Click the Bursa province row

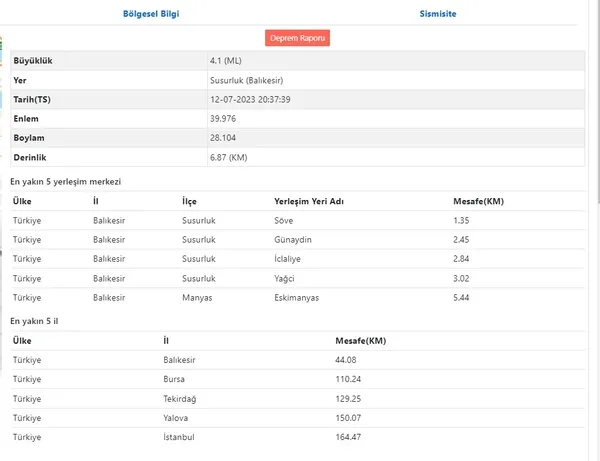298,379
